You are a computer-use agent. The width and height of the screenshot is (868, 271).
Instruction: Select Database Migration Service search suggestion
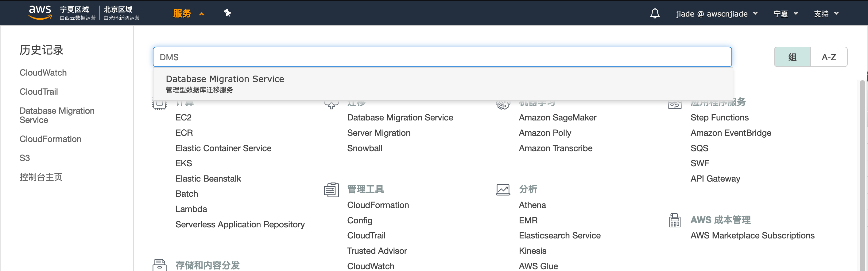[225, 83]
